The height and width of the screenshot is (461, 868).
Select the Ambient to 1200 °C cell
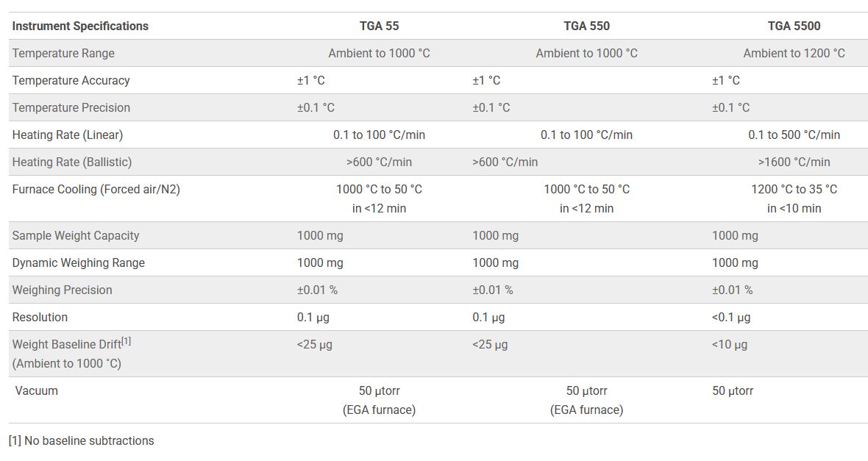point(794,53)
